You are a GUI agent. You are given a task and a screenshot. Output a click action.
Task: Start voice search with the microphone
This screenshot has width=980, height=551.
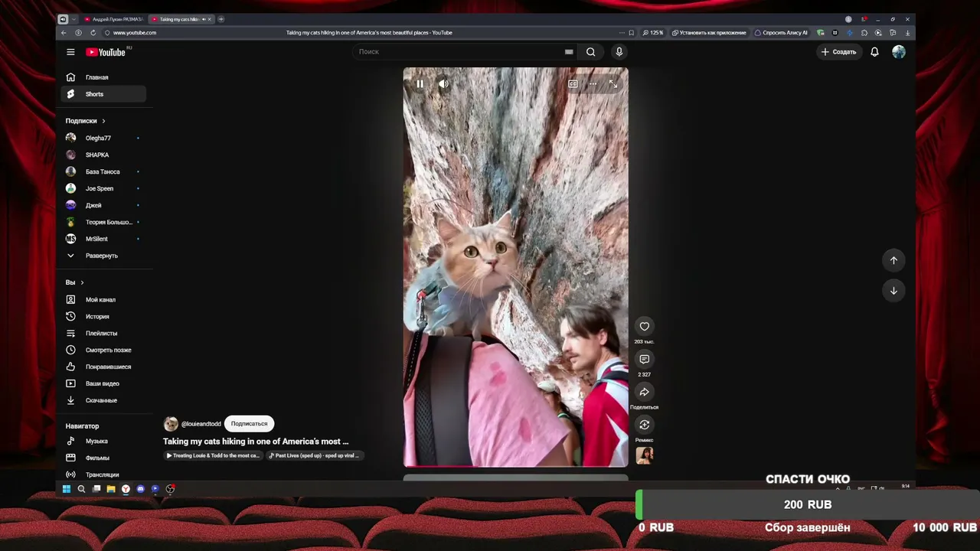619,52
